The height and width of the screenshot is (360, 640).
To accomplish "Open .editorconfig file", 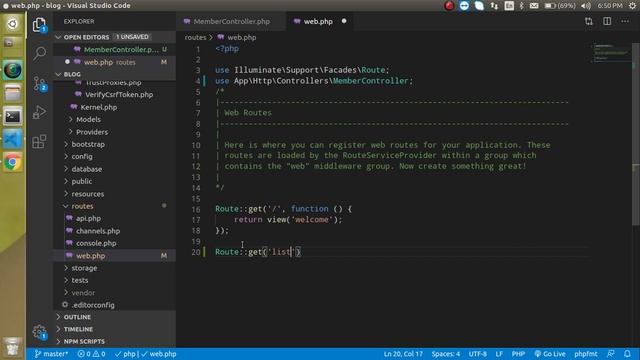I will tap(93, 305).
